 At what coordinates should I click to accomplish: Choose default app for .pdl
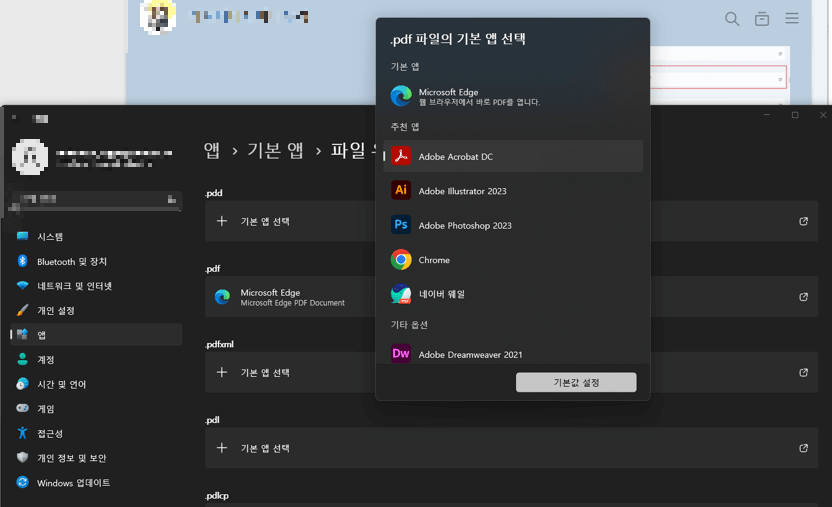[512, 448]
